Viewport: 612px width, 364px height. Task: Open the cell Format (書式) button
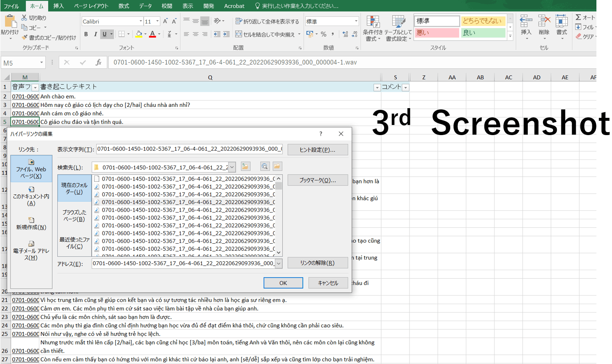pos(561,27)
